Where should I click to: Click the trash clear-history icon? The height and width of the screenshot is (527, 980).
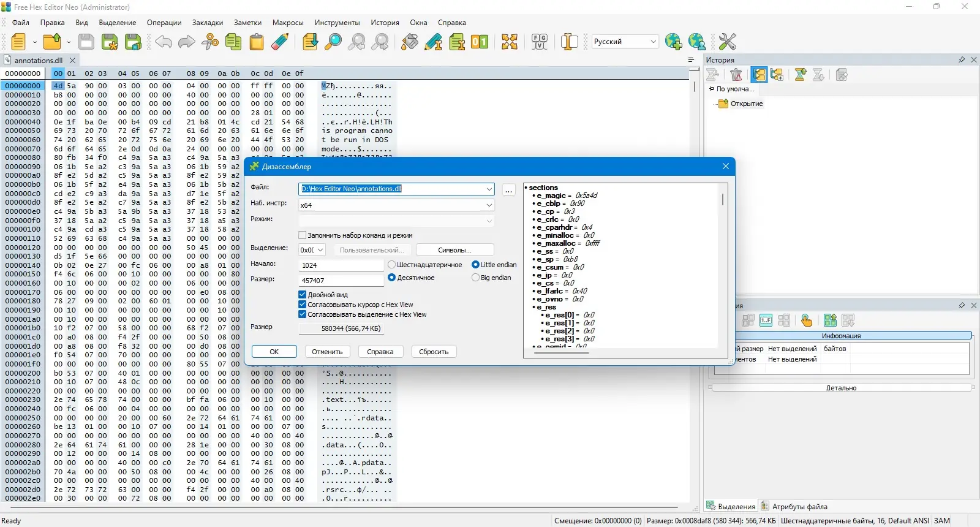tap(736, 75)
